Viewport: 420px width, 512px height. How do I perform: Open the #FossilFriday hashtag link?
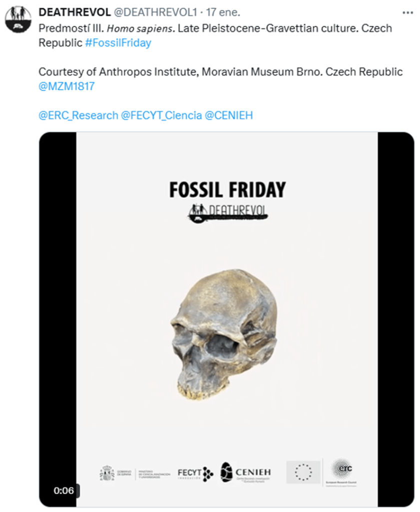coord(118,43)
